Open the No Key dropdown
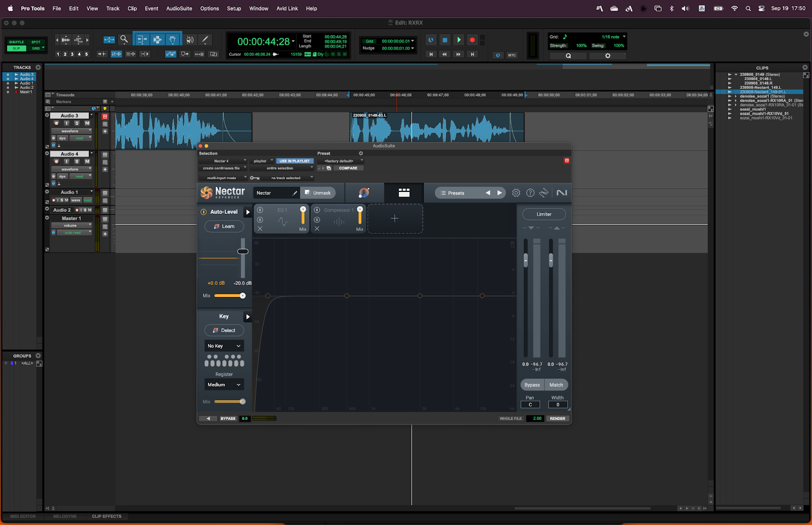 [x=224, y=346]
